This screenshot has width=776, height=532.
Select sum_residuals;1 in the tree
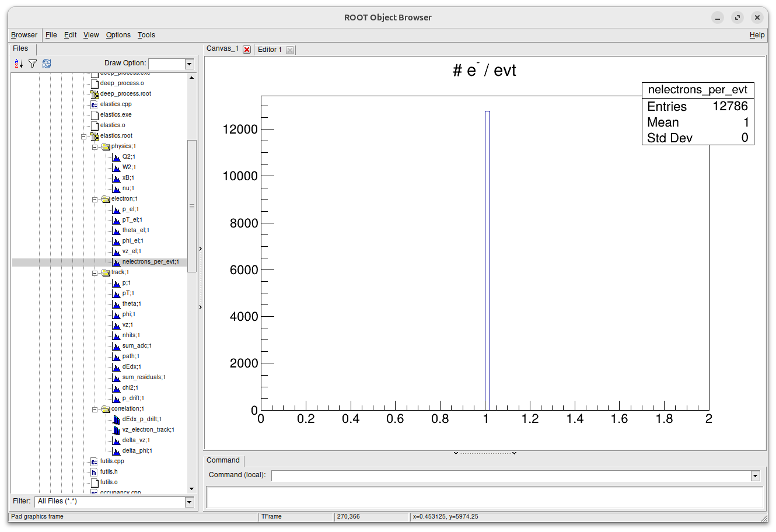click(x=144, y=377)
